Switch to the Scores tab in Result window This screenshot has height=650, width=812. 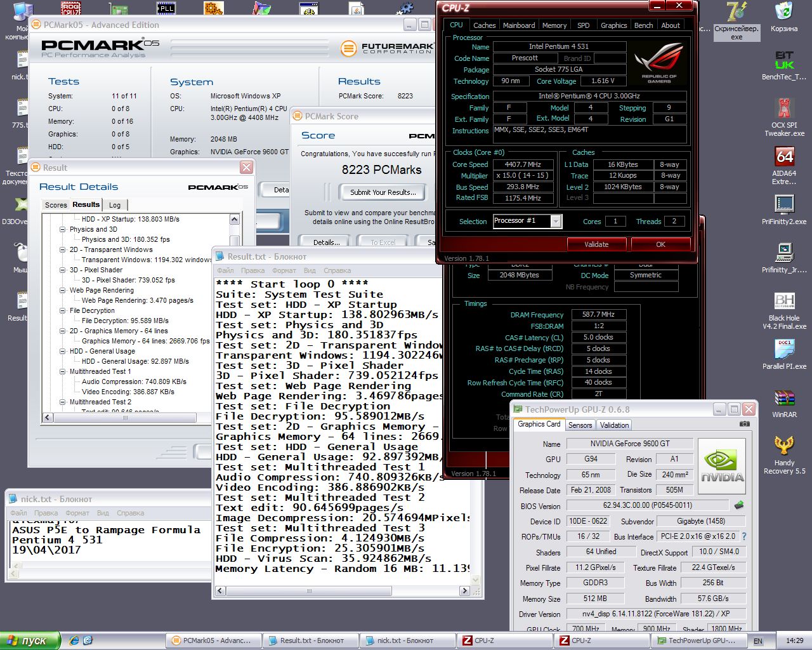point(56,205)
